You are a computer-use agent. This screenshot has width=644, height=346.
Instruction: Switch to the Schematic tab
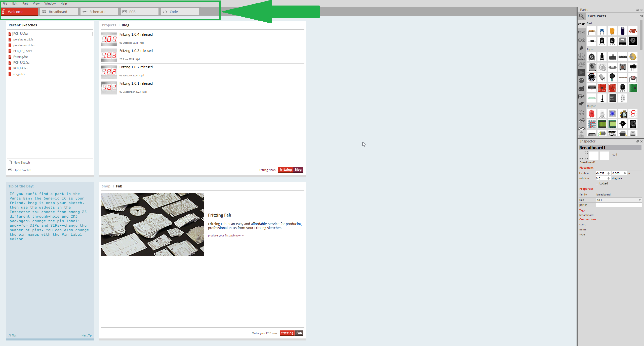click(x=99, y=12)
